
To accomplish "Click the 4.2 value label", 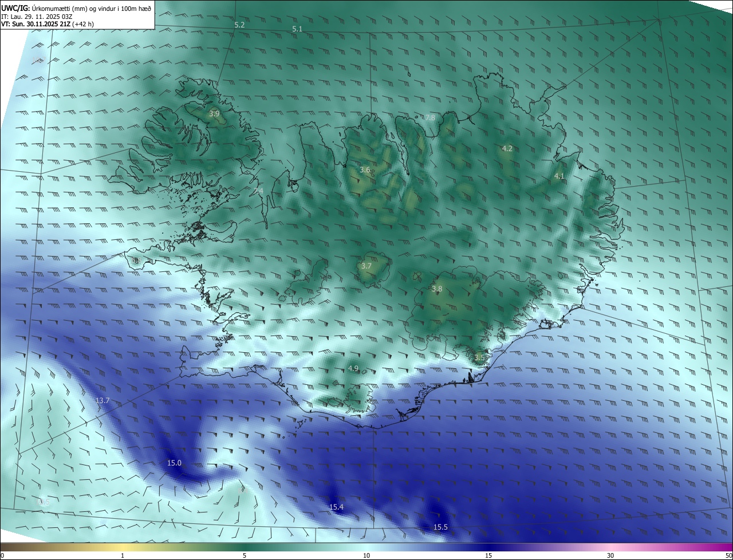I will pyautogui.click(x=507, y=149).
